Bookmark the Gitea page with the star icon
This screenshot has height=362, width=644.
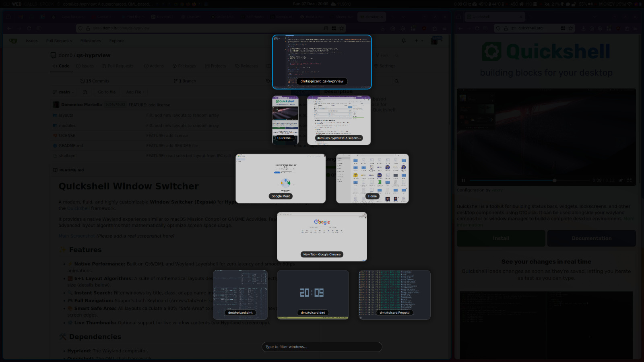coord(342,29)
